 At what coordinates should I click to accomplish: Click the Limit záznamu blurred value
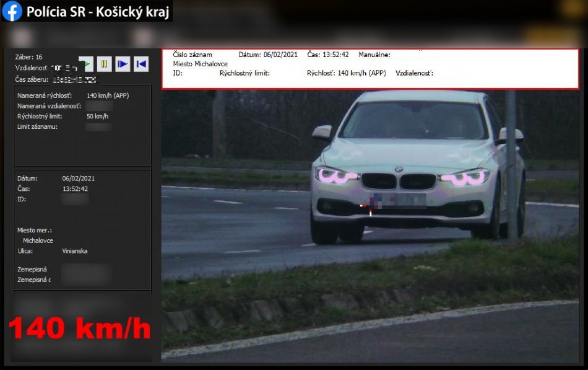tap(98, 127)
